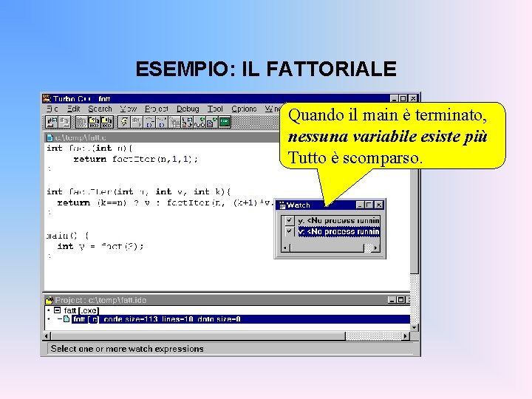The height and width of the screenshot is (399, 532).
Task: Maximize the Turbo C++ main window
Action: coord(403,98)
